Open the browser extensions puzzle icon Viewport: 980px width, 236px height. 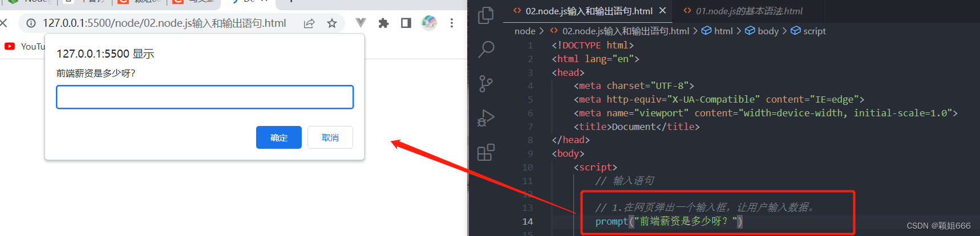pyautogui.click(x=383, y=23)
